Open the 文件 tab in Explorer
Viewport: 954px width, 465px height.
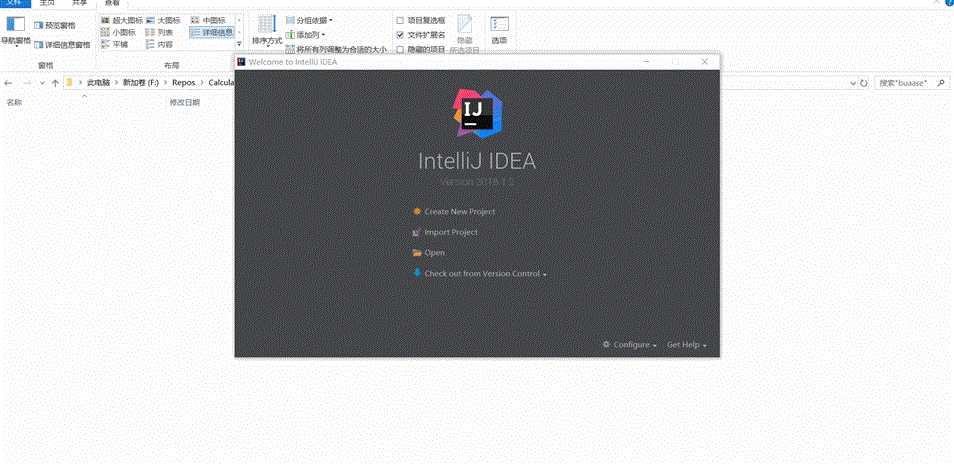pyautogui.click(x=13, y=3)
